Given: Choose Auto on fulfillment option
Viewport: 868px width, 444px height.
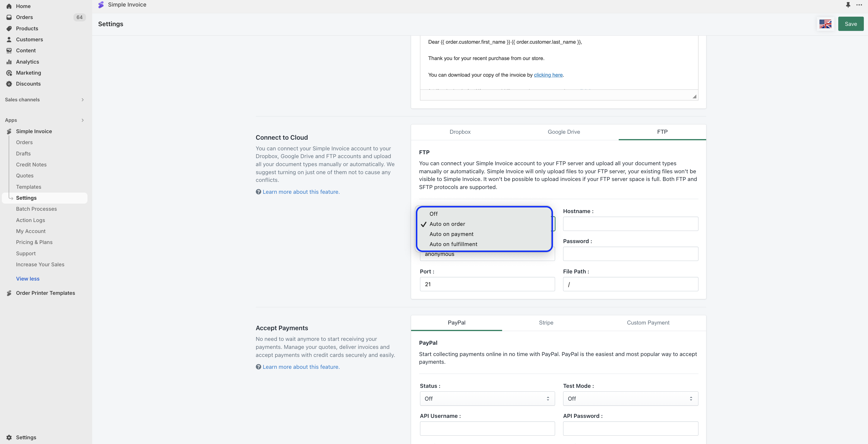Looking at the screenshot, I should (453, 244).
